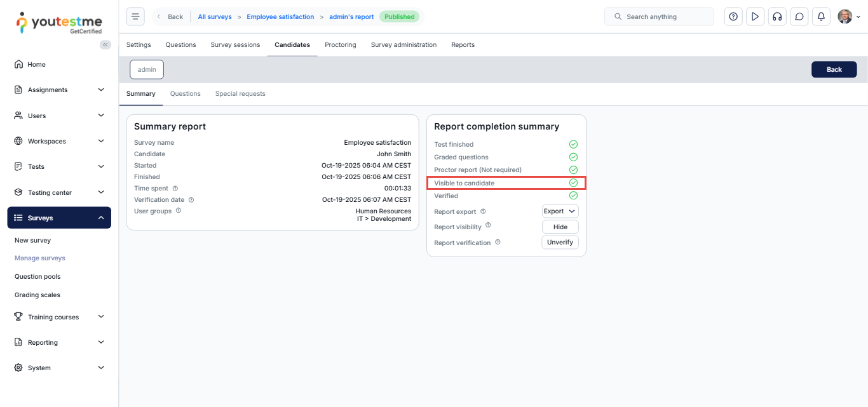Open the Export dropdown
This screenshot has height=407, width=868.
(560, 211)
